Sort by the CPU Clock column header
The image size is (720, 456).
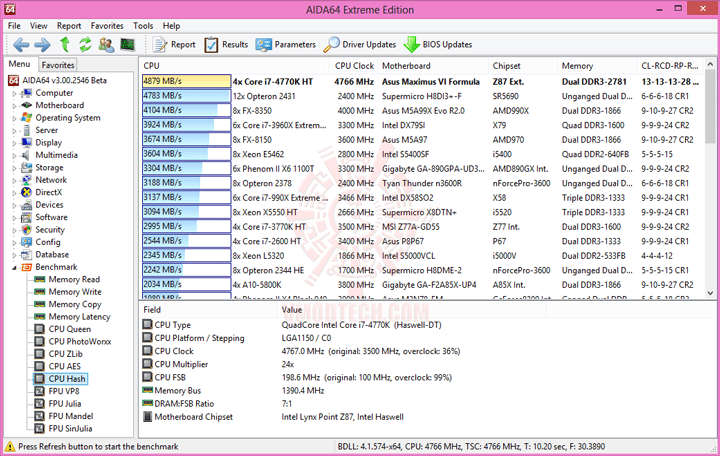354,66
